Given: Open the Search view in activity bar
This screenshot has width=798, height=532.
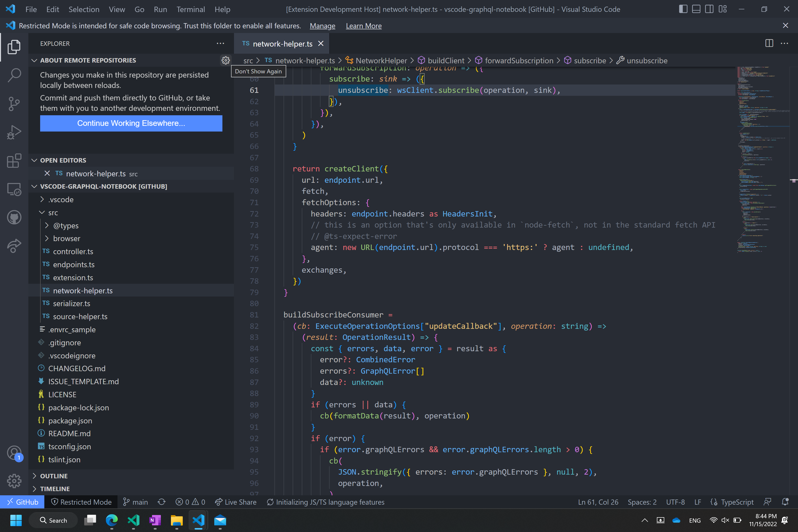Looking at the screenshot, I should click(14, 75).
